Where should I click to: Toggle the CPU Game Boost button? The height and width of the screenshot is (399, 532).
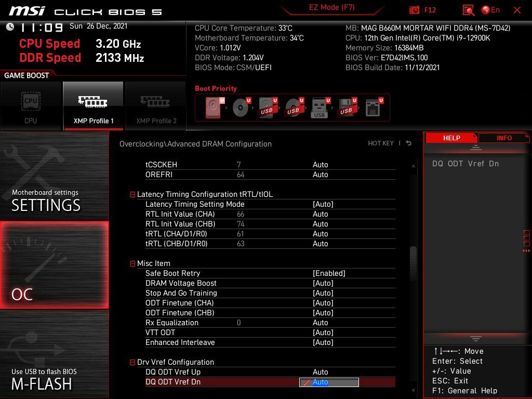click(x=31, y=106)
